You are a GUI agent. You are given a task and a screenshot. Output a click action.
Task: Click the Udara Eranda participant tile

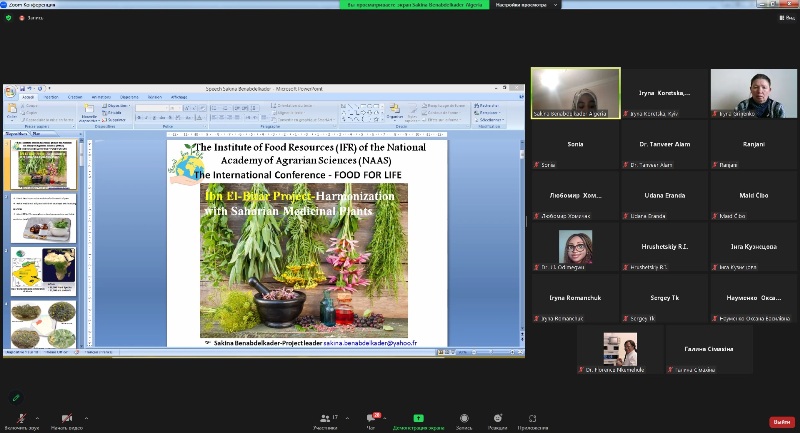(664, 196)
